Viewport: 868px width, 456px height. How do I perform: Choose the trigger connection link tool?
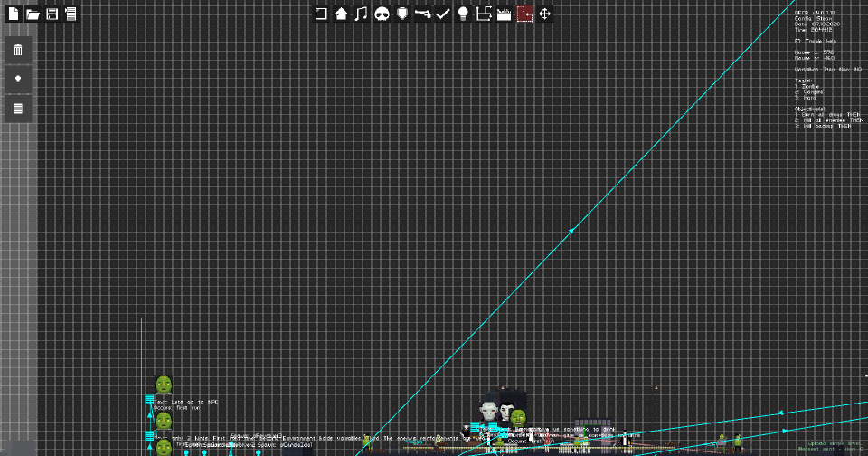tap(484, 14)
